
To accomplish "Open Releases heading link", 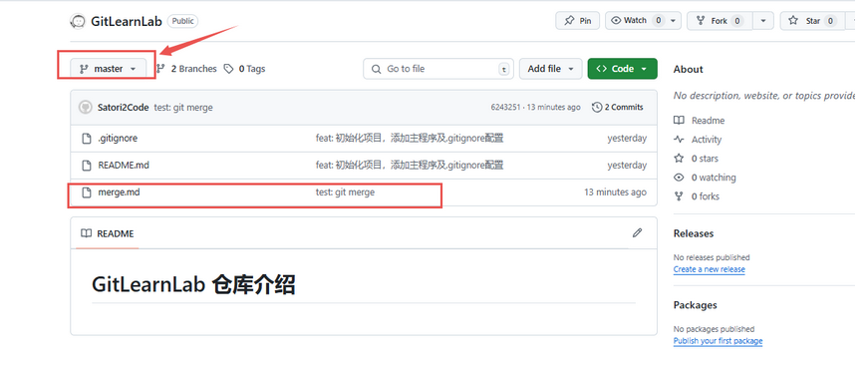I will tap(694, 233).
